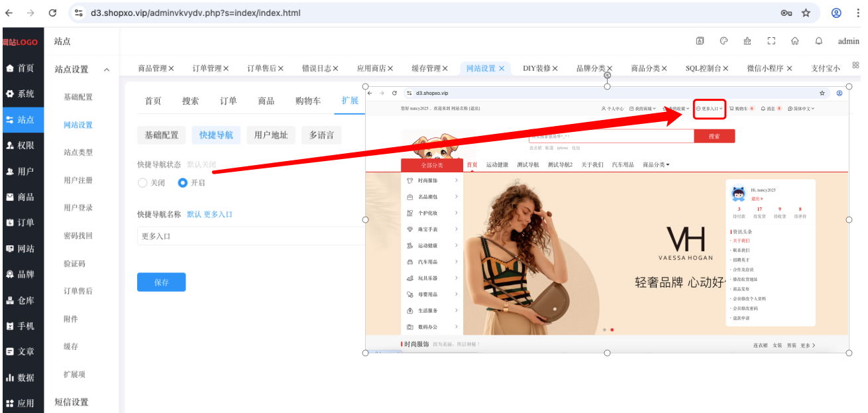The width and height of the screenshot is (868, 413).
Task: Open 仓库 in the dark left sidebar
Action: (21, 300)
